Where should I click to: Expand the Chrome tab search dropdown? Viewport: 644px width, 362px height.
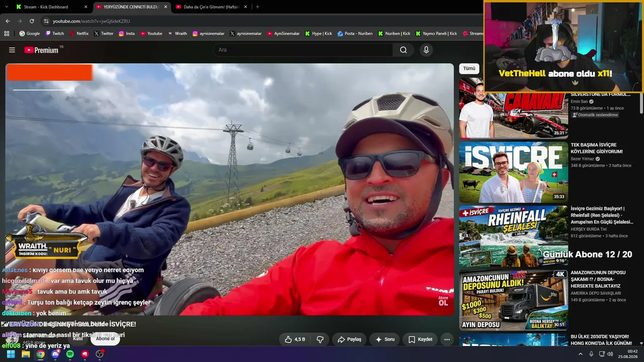tap(7, 7)
